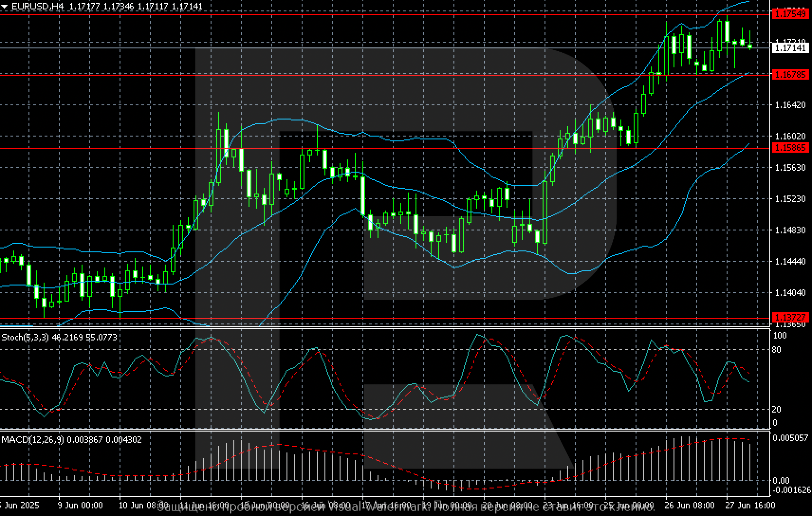This screenshot has height=516, width=812.
Task: Click the MACD(12,26,9) indicator label
Action: 32,440
